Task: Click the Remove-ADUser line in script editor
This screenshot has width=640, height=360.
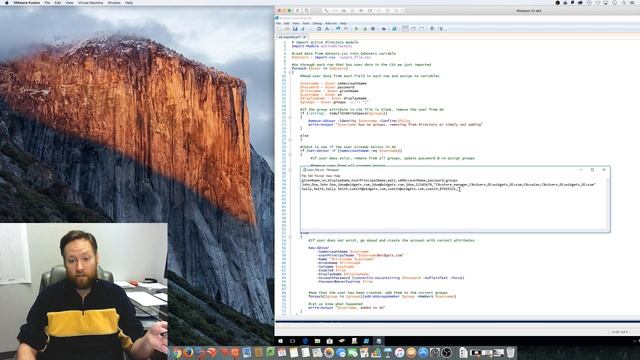Action: point(359,121)
